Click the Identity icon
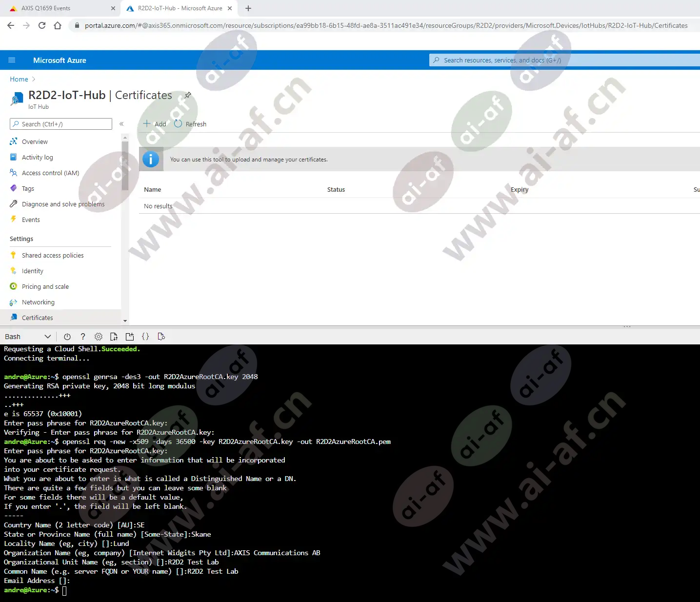 point(14,271)
